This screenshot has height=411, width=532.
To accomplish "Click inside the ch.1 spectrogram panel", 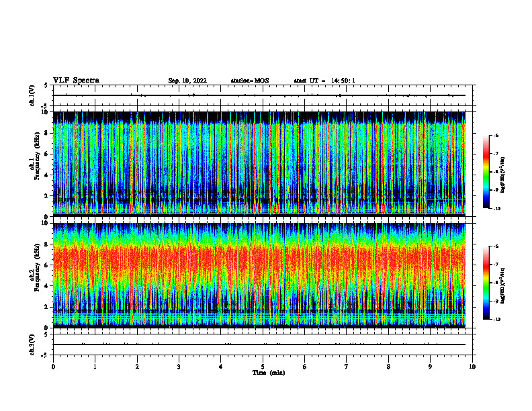I will pos(259,164).
